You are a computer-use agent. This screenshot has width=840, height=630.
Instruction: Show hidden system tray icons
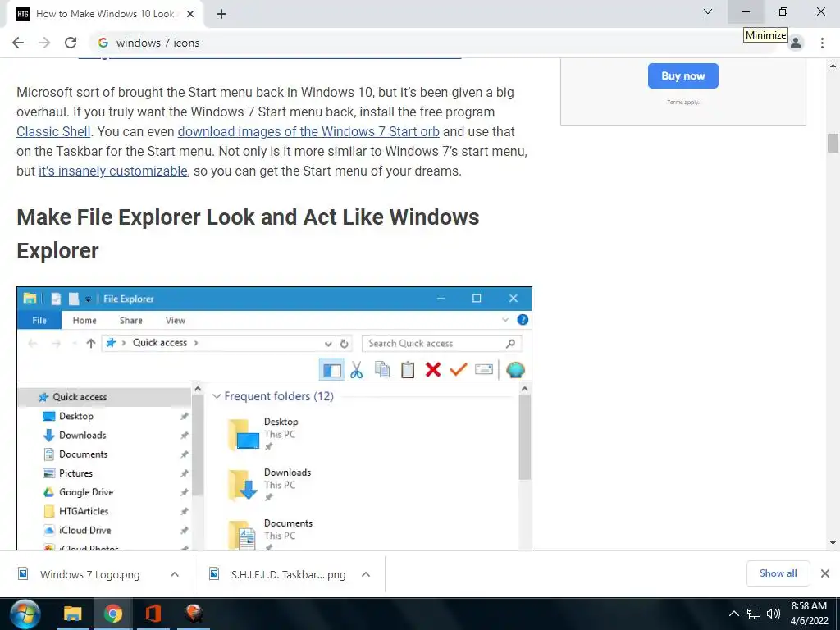coord(734,614)
